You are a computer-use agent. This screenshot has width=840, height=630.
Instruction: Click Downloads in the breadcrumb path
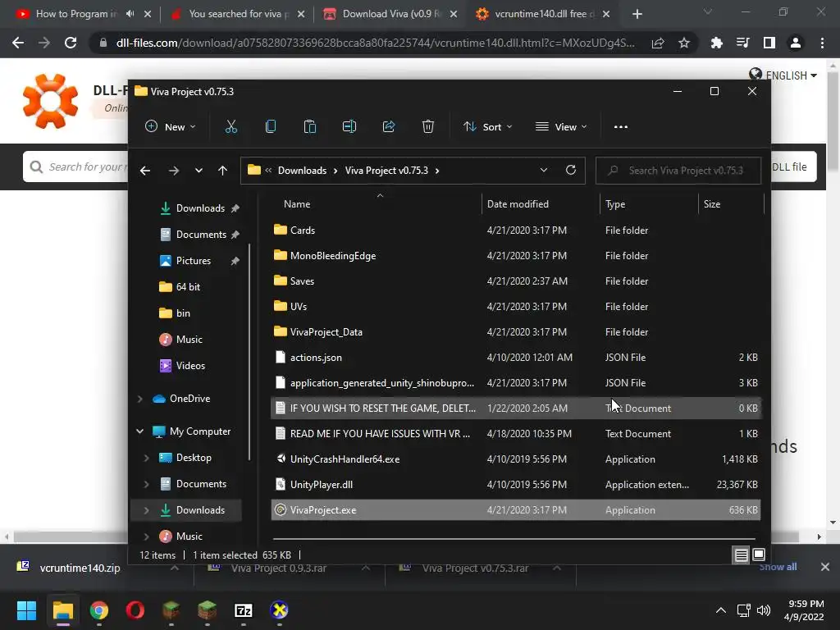[x=302, y=171]
